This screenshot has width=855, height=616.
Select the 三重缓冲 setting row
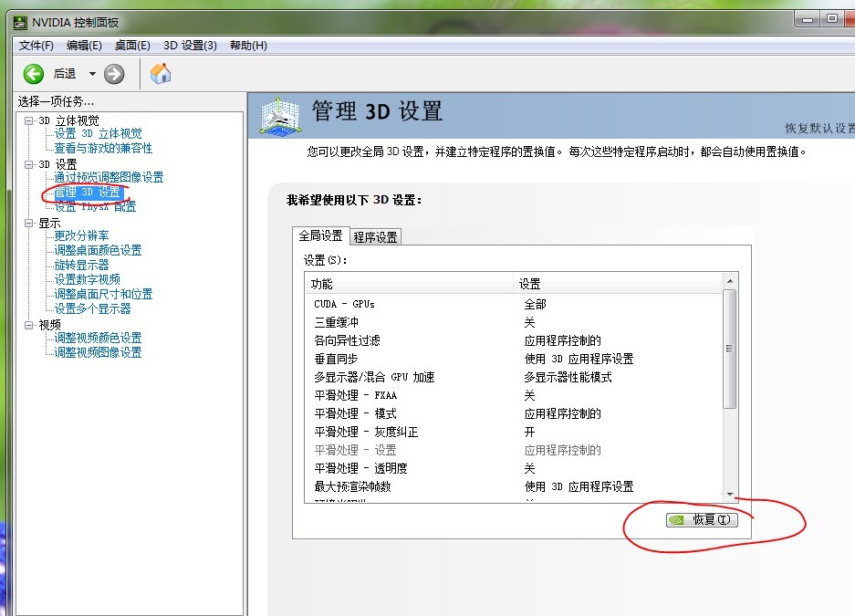(x=514, y=322)
